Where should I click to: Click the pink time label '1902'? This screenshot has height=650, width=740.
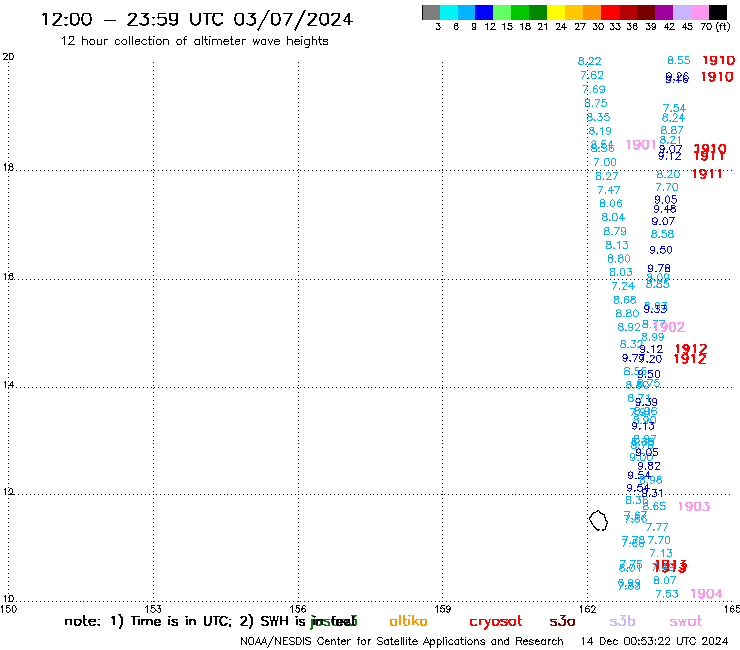tap(669, 327)
